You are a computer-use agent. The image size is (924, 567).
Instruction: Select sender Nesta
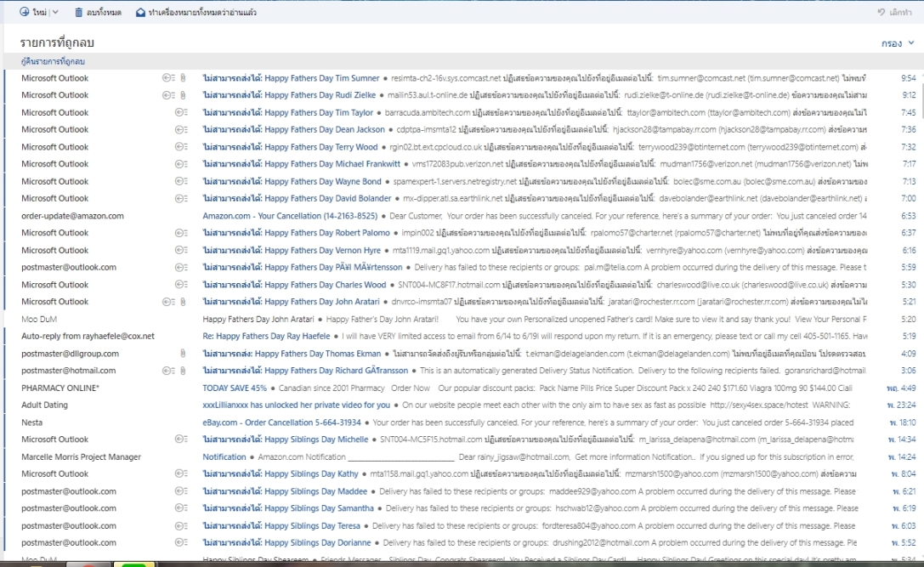coord(31,422)
